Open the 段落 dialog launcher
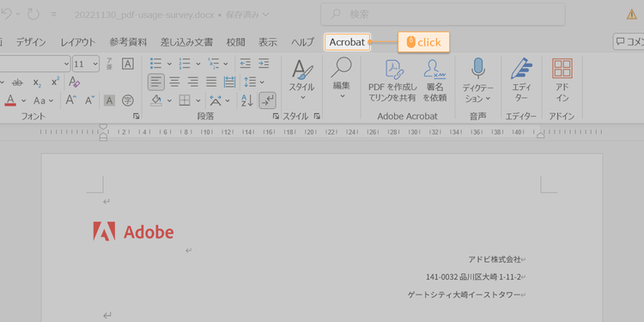The image size is (644, 322). 276,117
